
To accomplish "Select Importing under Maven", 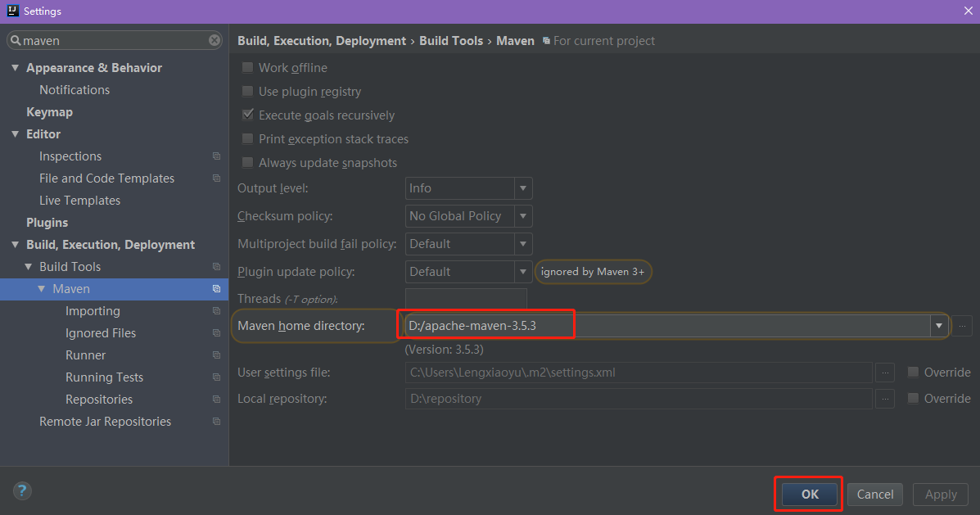I will click(93, 311).
